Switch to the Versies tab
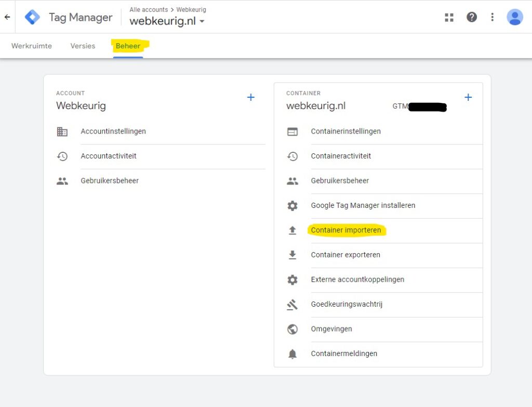The width and height of the screenshot is (532, 407). [83, 46]
